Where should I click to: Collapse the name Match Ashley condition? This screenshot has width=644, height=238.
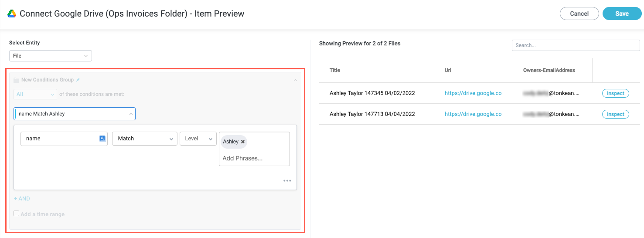(131, 114)
